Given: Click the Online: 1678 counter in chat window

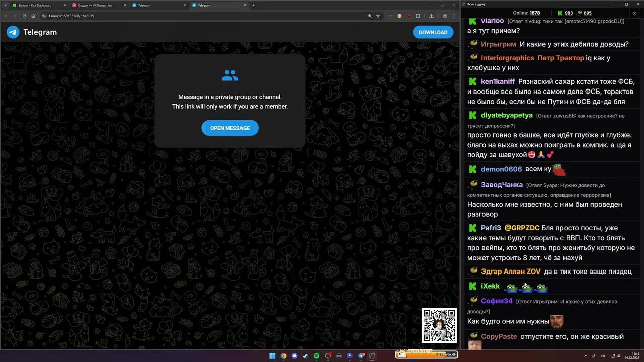Looking at the screenshot, I should 526,13.
